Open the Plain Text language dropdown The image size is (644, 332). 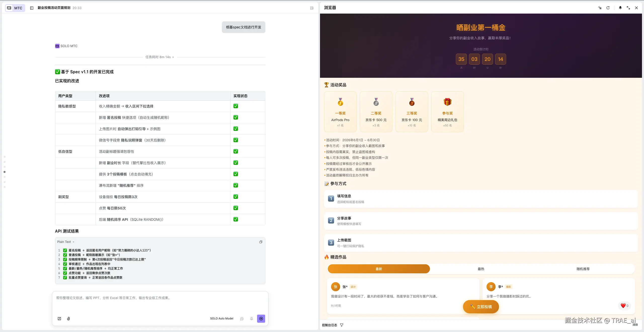(66, 242)
